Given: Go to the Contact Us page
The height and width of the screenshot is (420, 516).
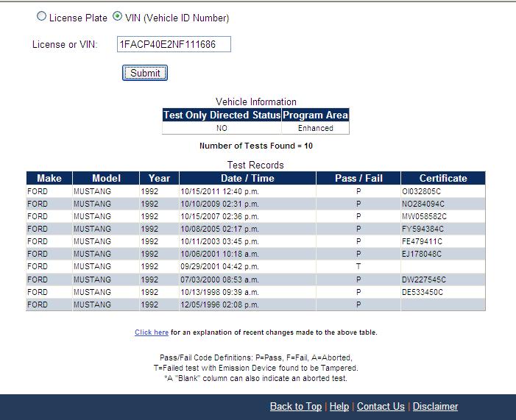Looking at the screenshot, I should coord(381,406).
